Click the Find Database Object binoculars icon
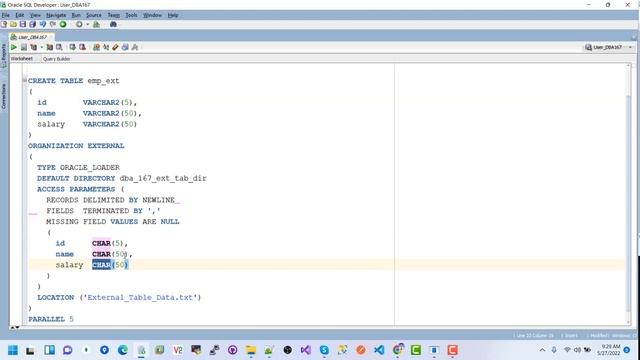 point(113,24)
